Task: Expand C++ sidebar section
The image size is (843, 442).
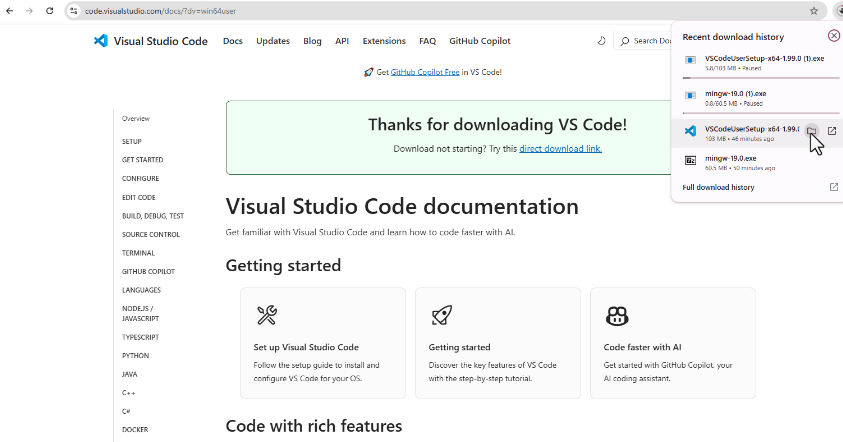Action: pos(128,393)
